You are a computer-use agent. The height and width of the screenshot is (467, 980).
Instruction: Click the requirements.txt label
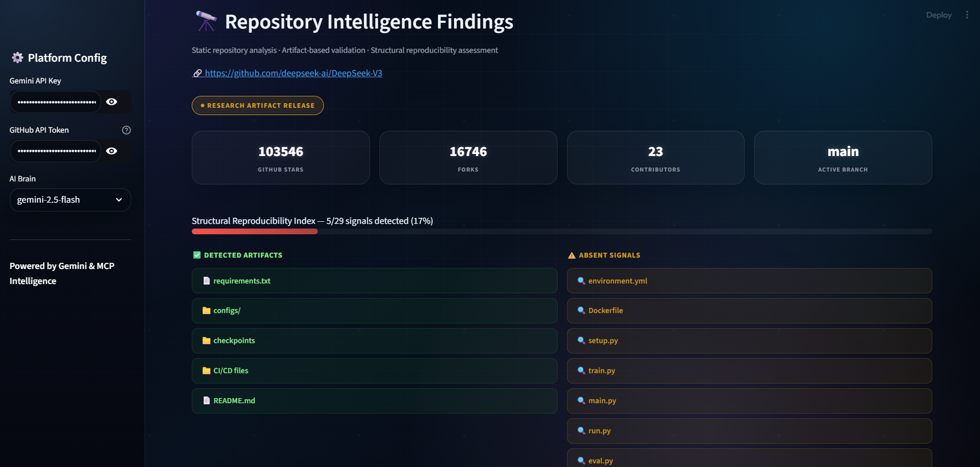(x=242, y=281)
